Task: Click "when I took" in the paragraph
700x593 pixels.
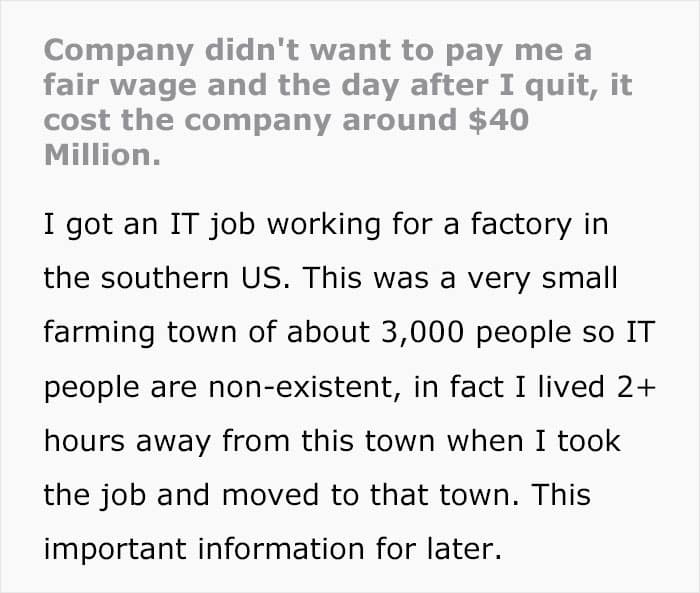Action: [533, 441]
